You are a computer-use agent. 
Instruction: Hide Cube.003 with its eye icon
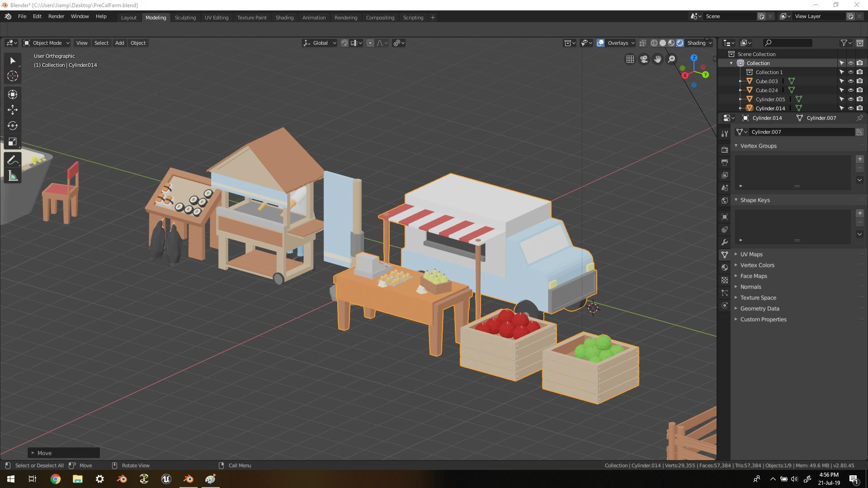[x=850, y=81]
